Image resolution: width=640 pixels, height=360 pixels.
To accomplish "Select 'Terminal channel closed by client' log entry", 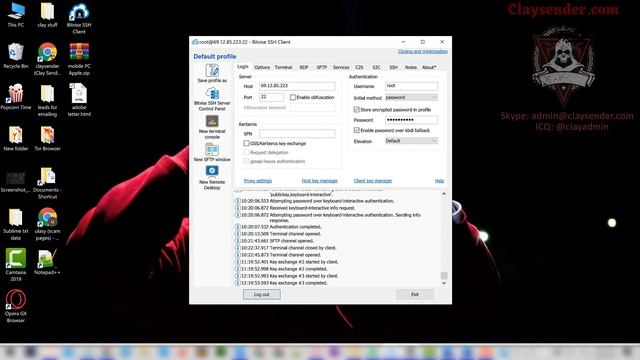I will [285, 248].
